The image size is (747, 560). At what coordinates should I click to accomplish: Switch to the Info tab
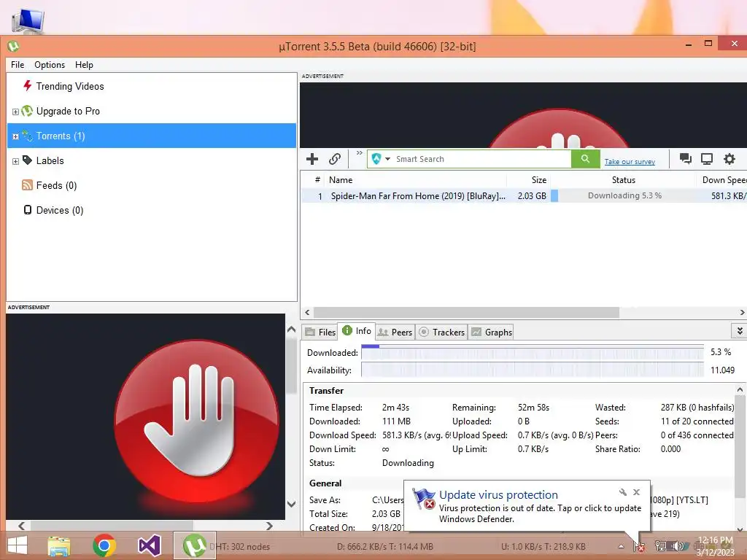pyautogui.click(x=357, y=330)
